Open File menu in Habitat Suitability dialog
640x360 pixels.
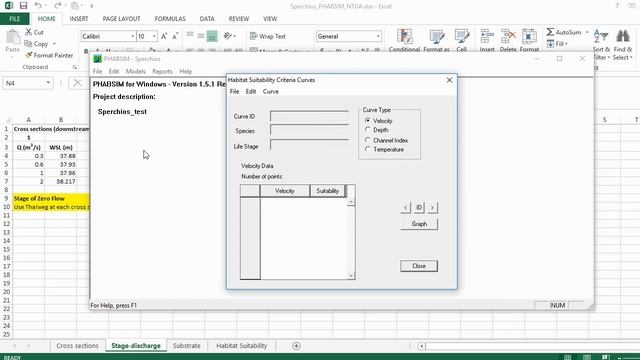pyautogui.click(x=234, y=91)
